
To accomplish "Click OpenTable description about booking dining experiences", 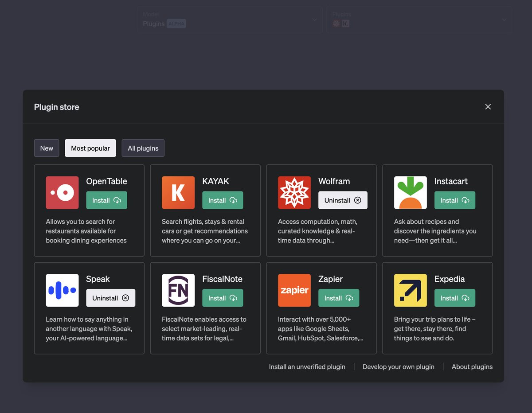I will point(86,231).
